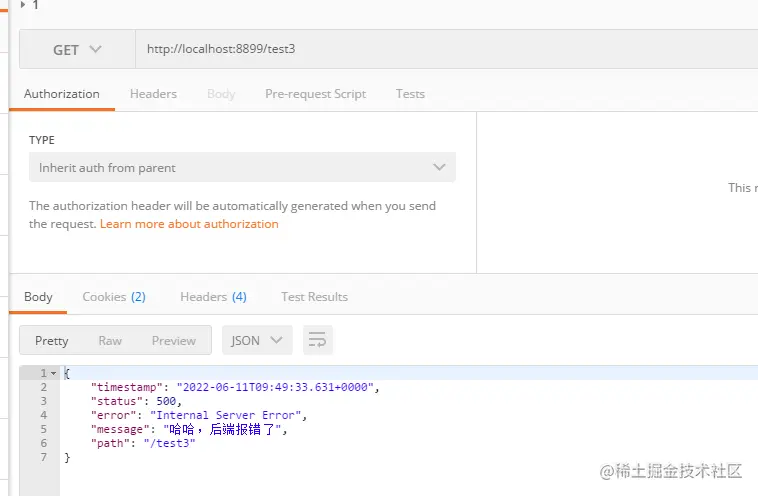Image resolution: width=758 pixels, height=496 pixels.
Task: Select the Pretty view button
Action: pyautogui.click(x=52, y=341)
